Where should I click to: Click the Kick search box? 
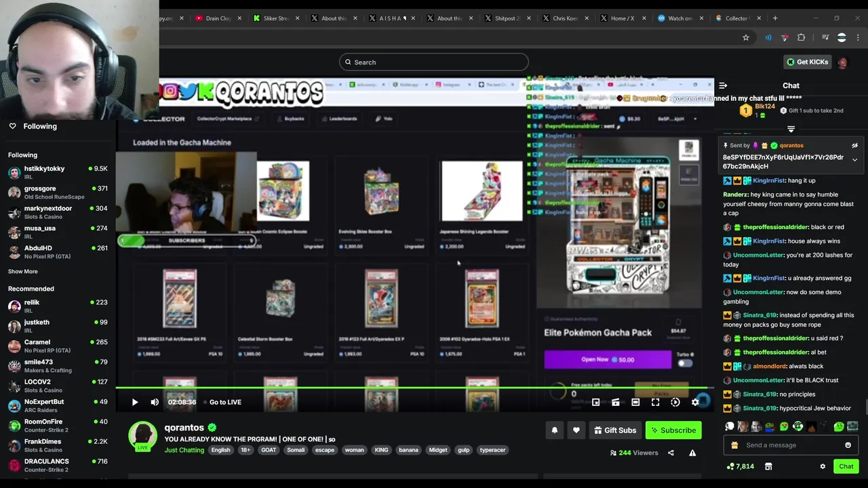coord(434,62)
